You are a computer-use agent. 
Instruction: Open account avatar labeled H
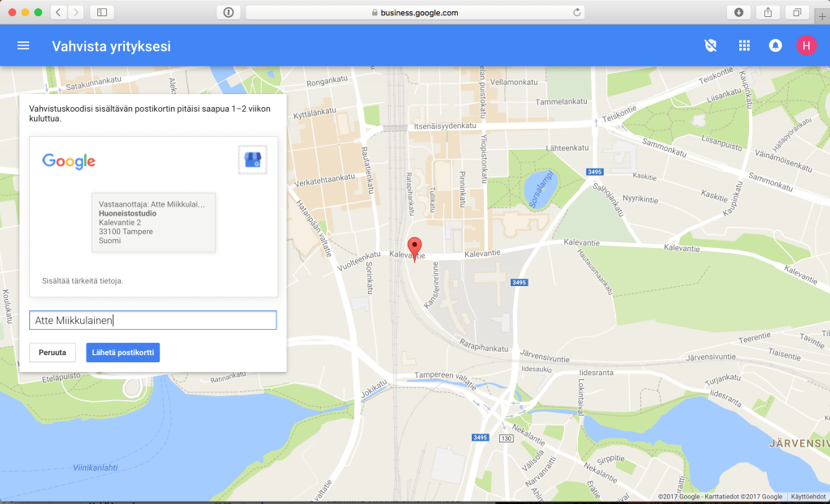click(x=806, y=45)
